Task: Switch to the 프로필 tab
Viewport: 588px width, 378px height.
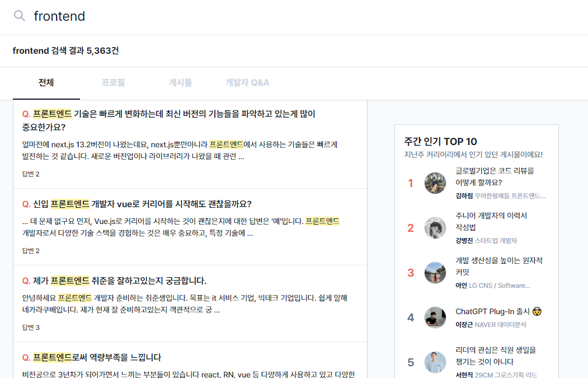Action: pos(113,82)
